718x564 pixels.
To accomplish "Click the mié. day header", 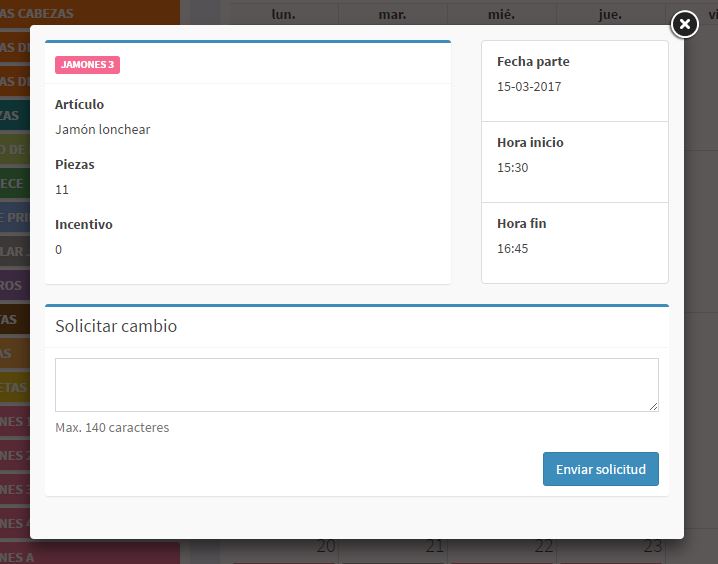I will (x=501, y=14).
